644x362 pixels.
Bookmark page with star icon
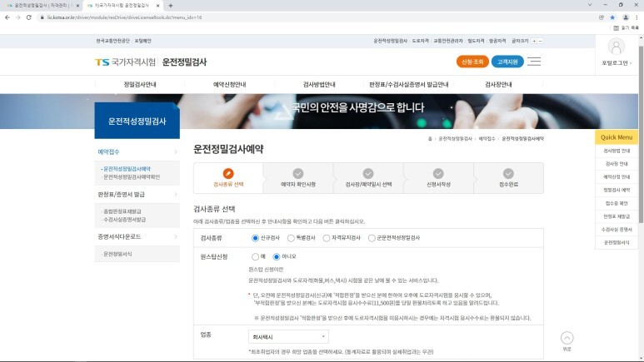click(612, 17)
